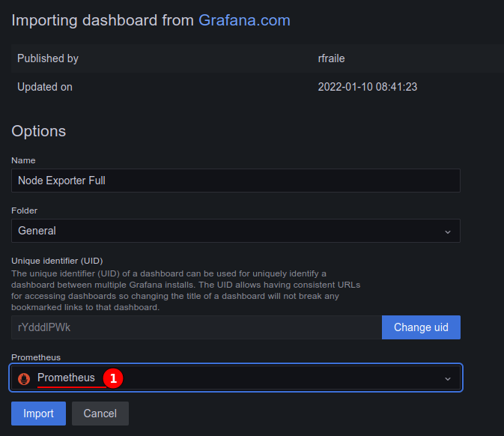Select the publisher name rfraile

point(332,58)
